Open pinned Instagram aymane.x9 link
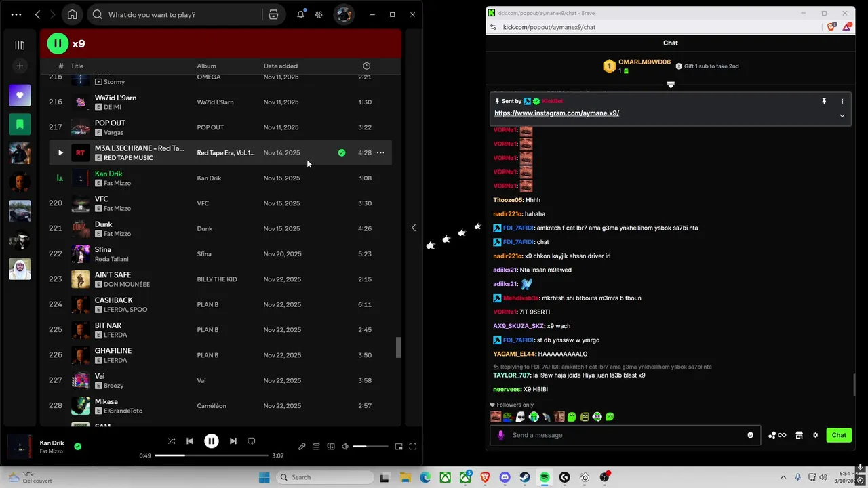The height and width of the screenshot is (488, 868). 557,113
